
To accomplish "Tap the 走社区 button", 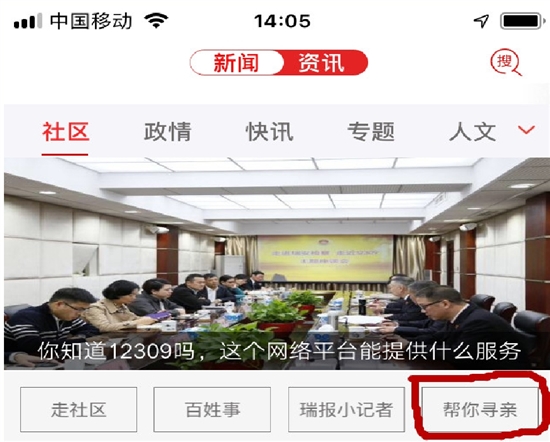I will tap(79, 409).
